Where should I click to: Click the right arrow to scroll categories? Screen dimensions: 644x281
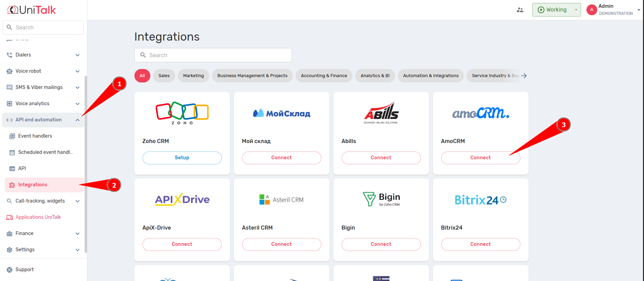pyautogui.click(x=524, y=76)
